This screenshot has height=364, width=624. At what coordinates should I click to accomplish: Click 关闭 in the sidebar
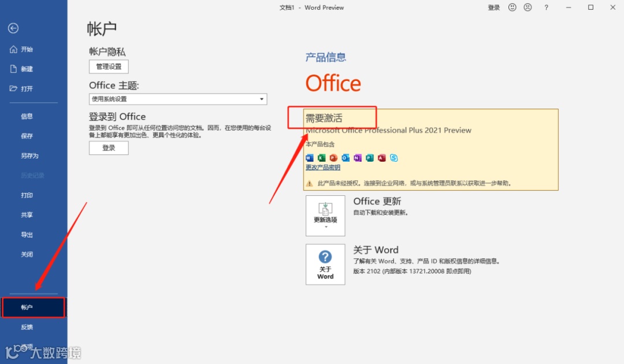[x=27, y=255]
